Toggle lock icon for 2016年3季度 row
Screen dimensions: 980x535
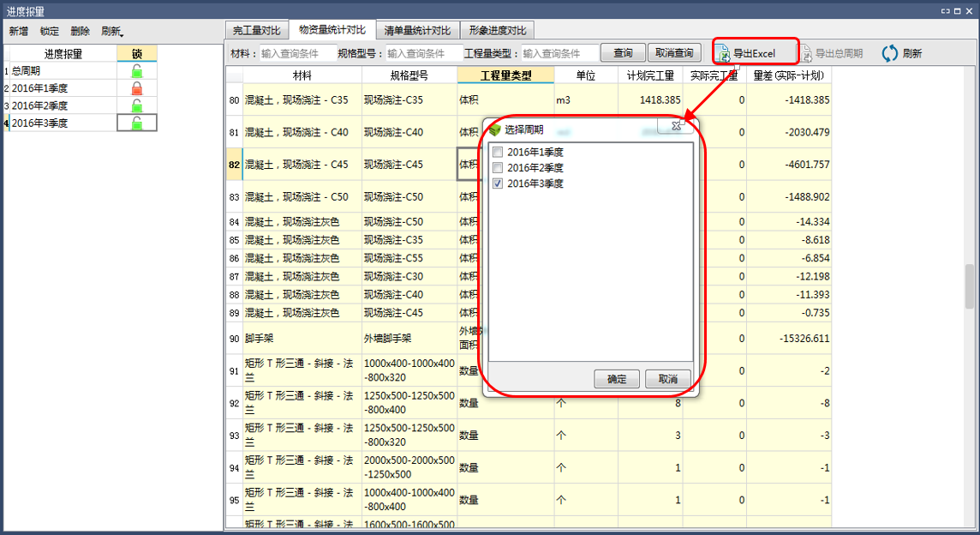137,123
